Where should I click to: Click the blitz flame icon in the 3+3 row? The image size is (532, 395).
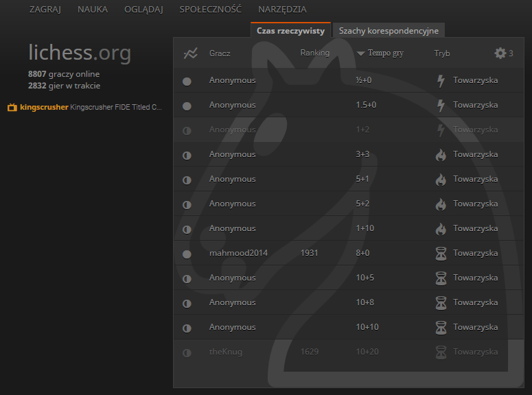coord(441,155)
